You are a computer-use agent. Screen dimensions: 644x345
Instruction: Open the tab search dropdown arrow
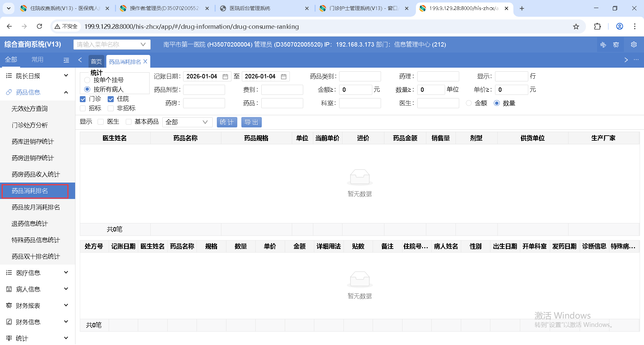click(x=8, y=8)
